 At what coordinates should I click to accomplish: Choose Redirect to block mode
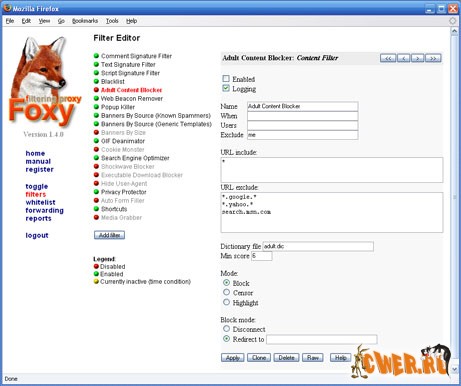click(x=227, y=339)
